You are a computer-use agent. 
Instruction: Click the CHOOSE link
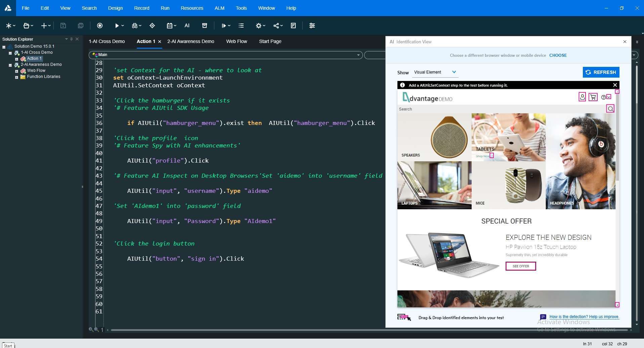pos(558,55)
